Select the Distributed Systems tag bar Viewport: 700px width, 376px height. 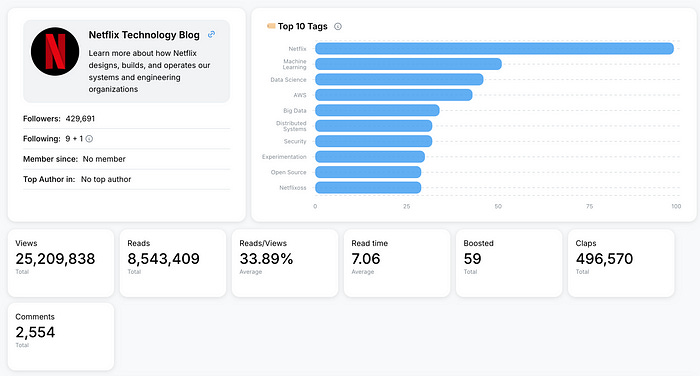coord(374,126)
